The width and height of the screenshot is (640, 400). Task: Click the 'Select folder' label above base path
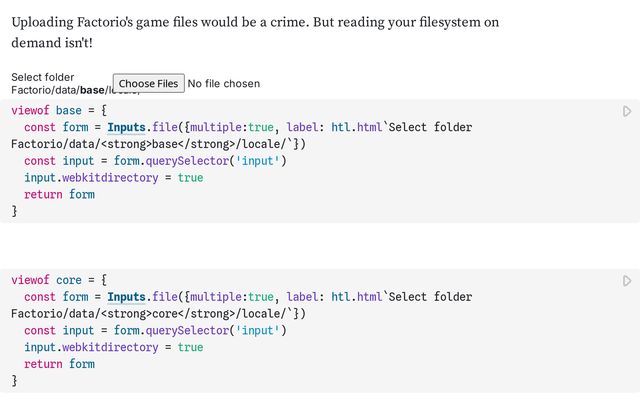[x=42, y=77]
